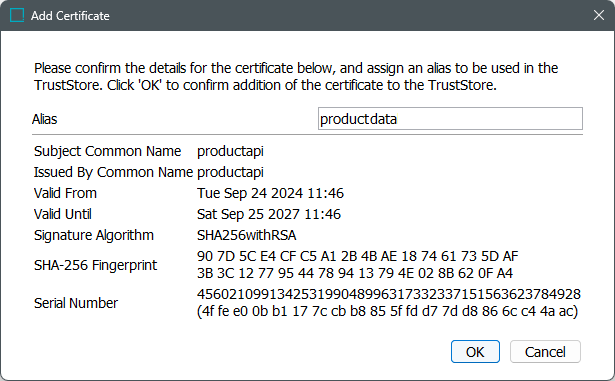The width and height of the screenshot is (615, 381).
Task: Close the Add Certificate dialog
Action: pos(599,15)
